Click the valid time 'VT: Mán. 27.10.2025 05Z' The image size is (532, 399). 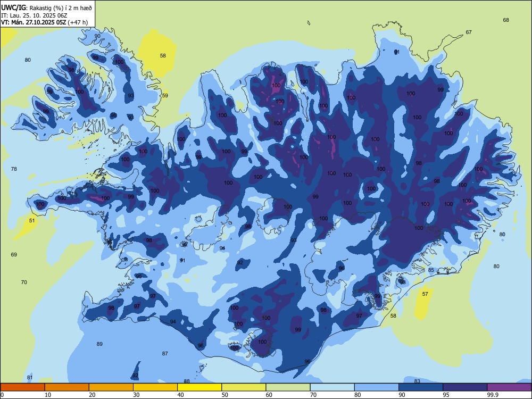click(x=34, y=22)
